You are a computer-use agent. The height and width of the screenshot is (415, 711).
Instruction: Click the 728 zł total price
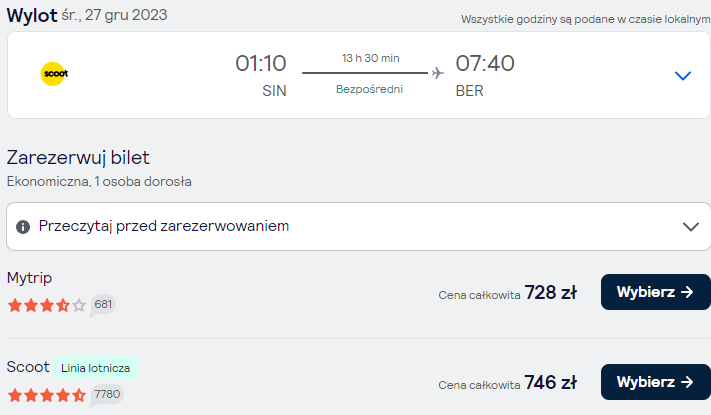click(x=550, y=293)
